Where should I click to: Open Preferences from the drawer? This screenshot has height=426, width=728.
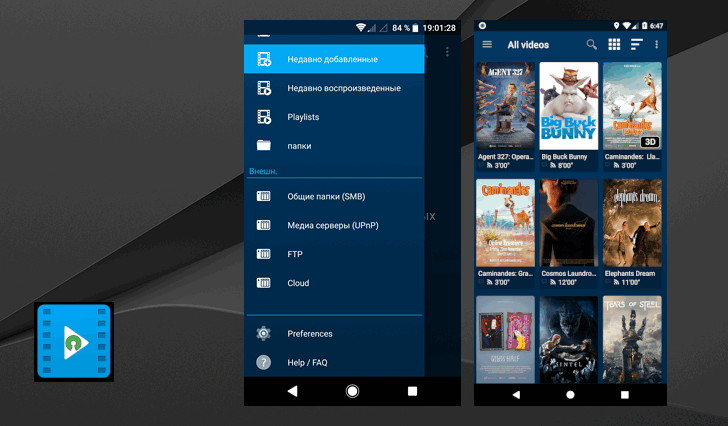click(334, 334)
